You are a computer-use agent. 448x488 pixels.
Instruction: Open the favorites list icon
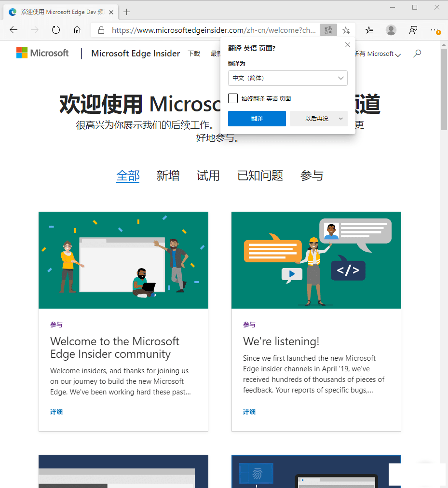click(369, 30)
